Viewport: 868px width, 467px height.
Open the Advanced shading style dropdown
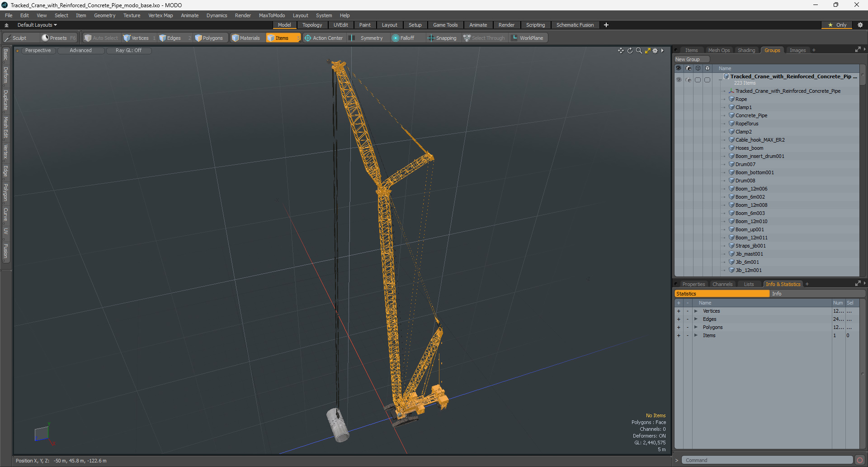coord(80,50)
